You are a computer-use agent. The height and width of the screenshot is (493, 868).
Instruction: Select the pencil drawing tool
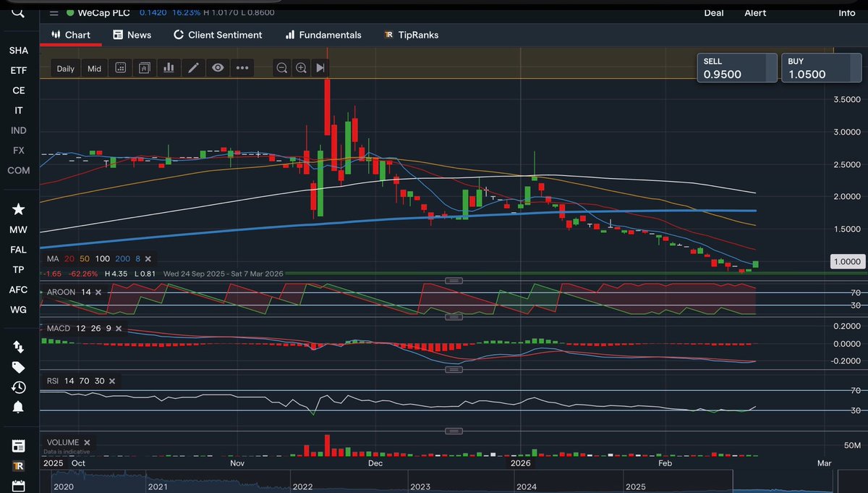click(x=193, y=68)
